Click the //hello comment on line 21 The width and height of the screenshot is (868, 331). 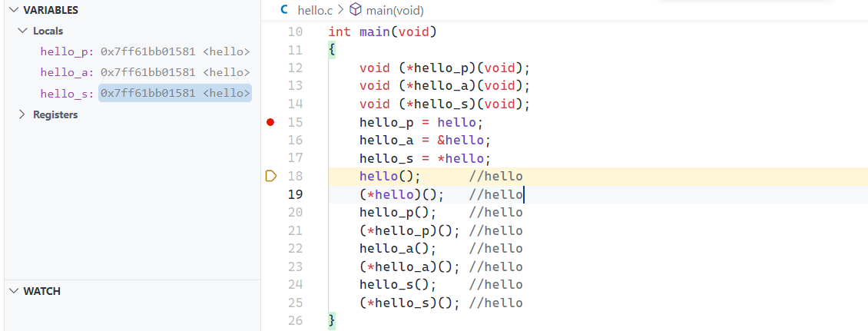click(x=495, y=231)
